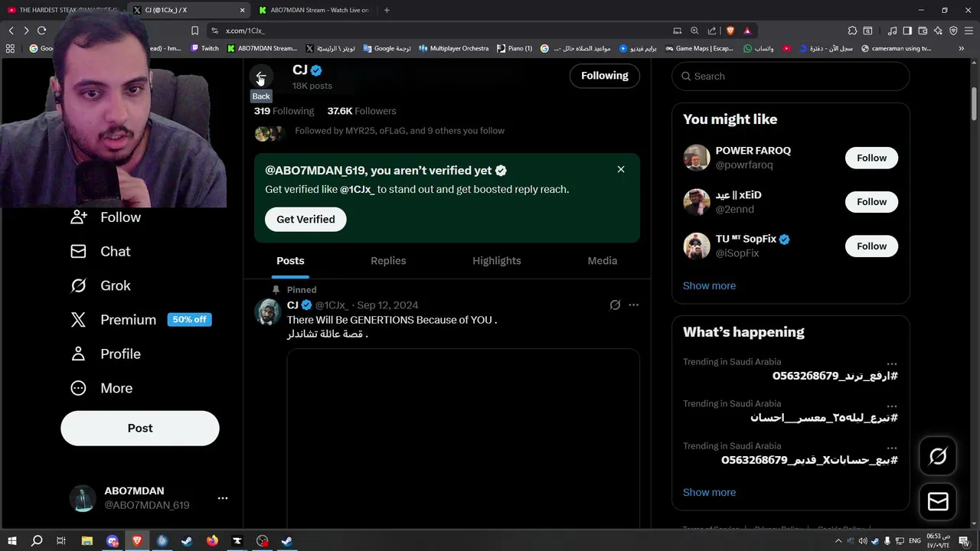The width and height of the screenshot is (980, 551).
Task: Open options for the #تبرع_ليله٢٥ trend
Action: pyautogui.click(x=892, y=406)
